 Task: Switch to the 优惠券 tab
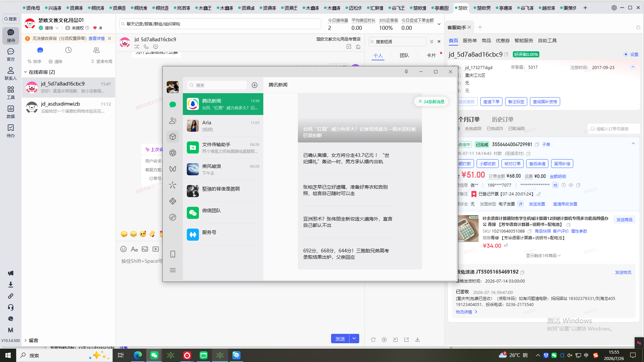tap(502, 41)
